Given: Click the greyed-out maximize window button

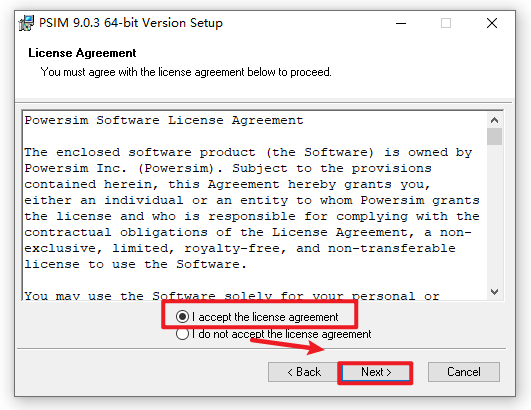Looking at the screenshot, I should pyautogui.click(x=446, y=23).
